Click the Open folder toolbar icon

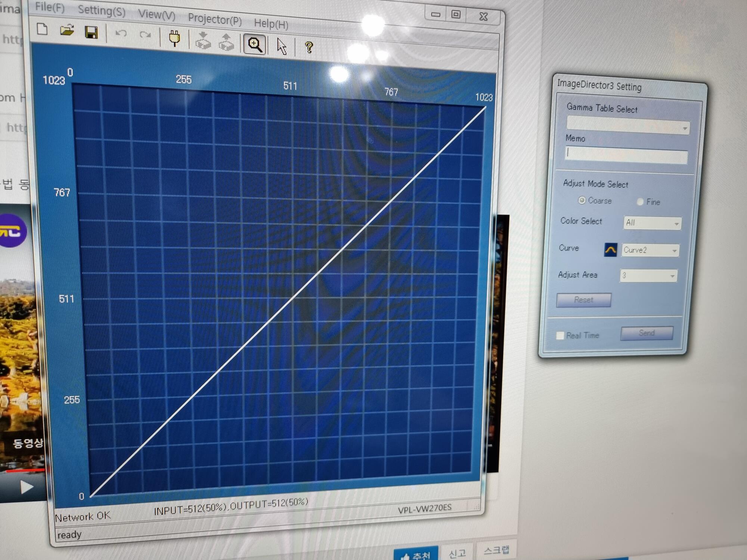(x=67, y=30)
